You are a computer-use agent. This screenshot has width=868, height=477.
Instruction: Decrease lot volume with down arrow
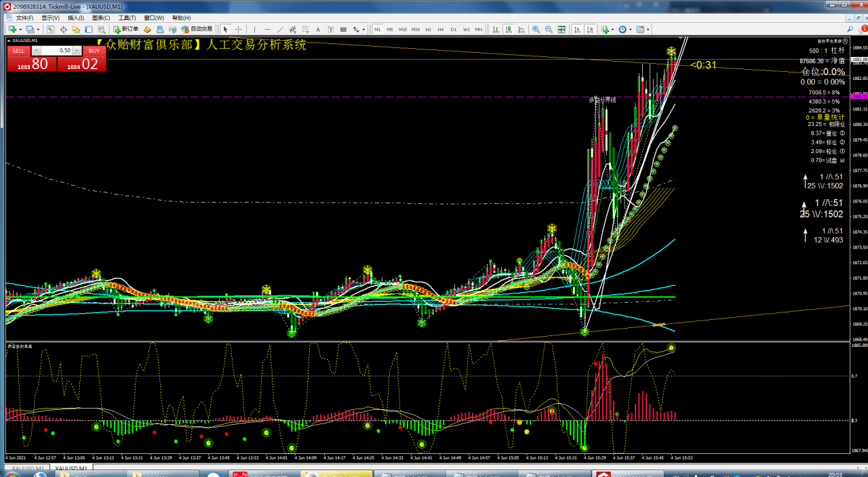(x=36, y=51)
